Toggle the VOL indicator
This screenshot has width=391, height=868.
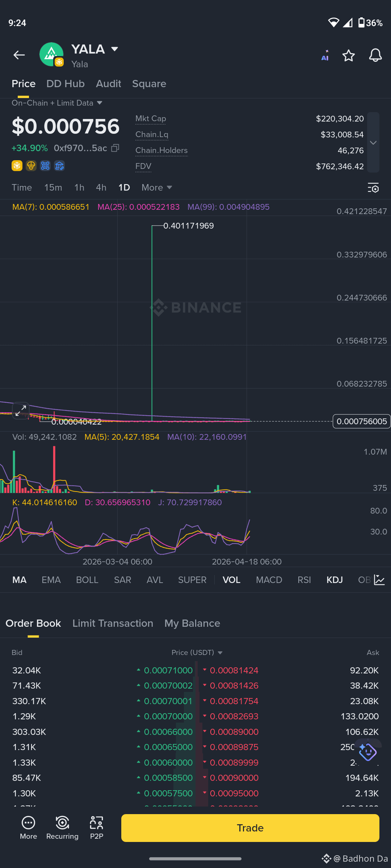pos(232,580)
